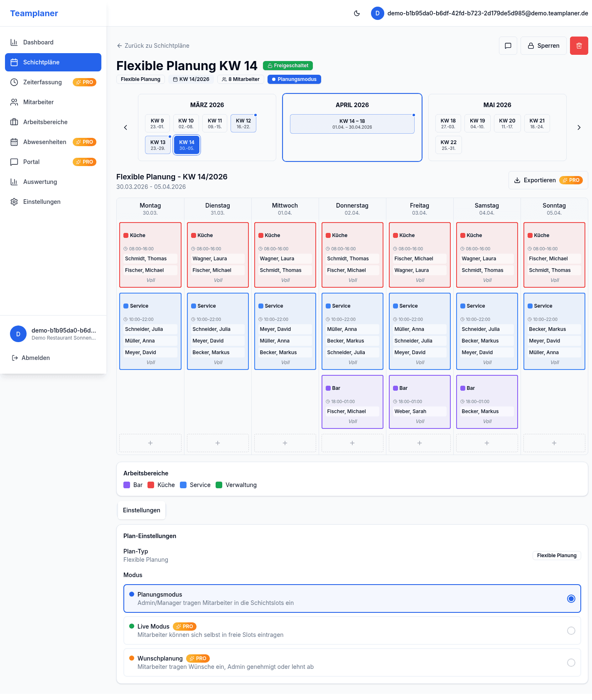
Task: Show next months with right chevron
Action: click(x=579, y=127)
